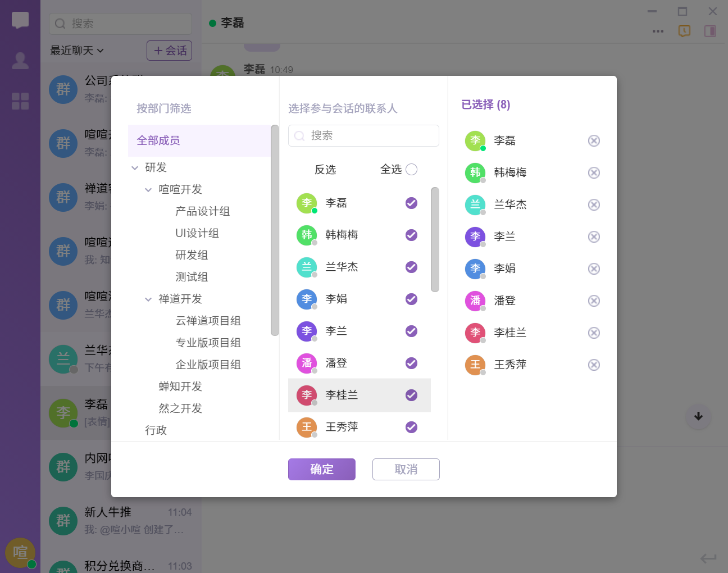Viewport: 728px width, 573px height.
Task: Toggle the 全选 select-all radio button
Action: click(x=411, y=169)
